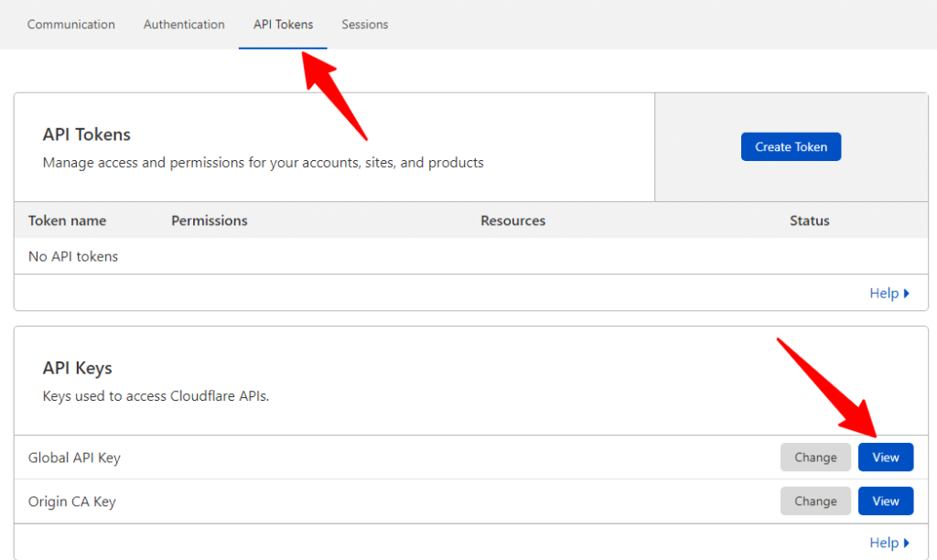Click the Permissions column header
This screenshot has width=937, height=560.
click(210, 221)
